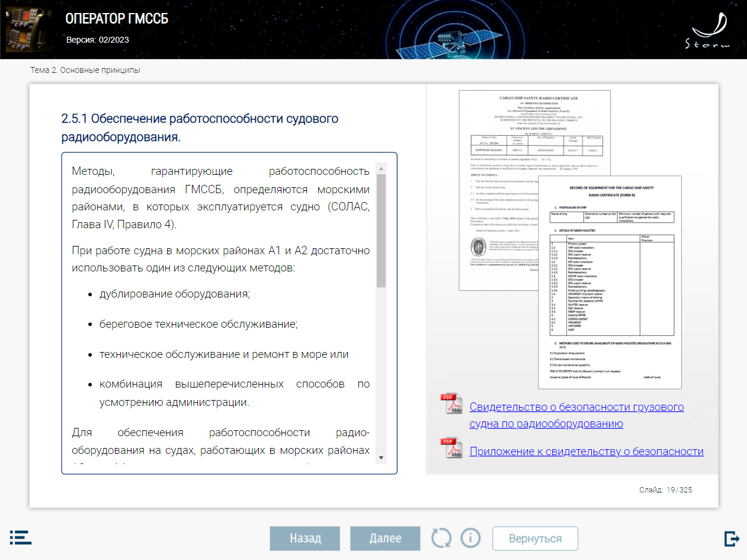The height and width of the screenshot is (560, 747).
Task: Open the table of contents menu icon
Action: 21,538
